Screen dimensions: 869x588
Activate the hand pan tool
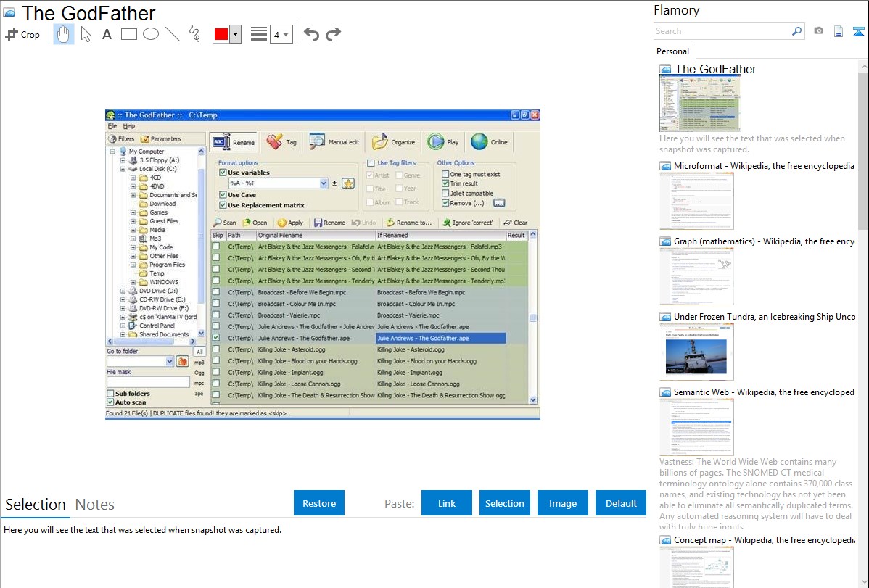(63, 34)
